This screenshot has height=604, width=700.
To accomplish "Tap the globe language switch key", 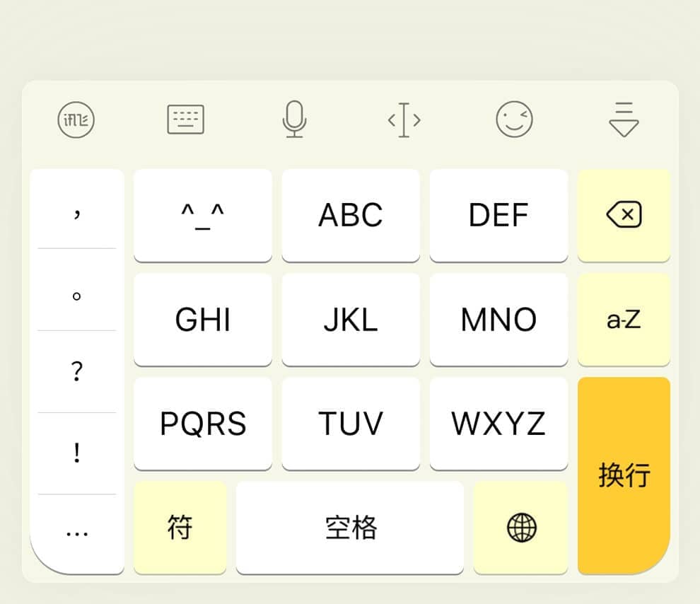I will point(521,528).
